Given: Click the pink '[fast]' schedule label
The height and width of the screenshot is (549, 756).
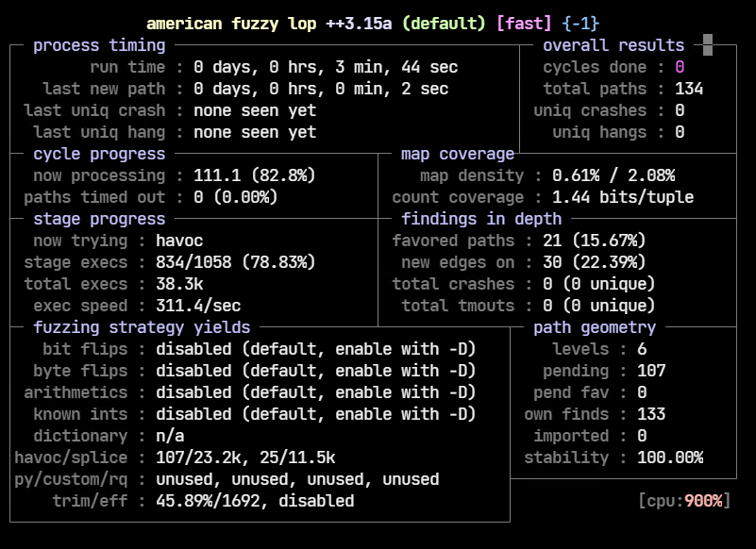Looking at the screenshot, I should 524,24.
